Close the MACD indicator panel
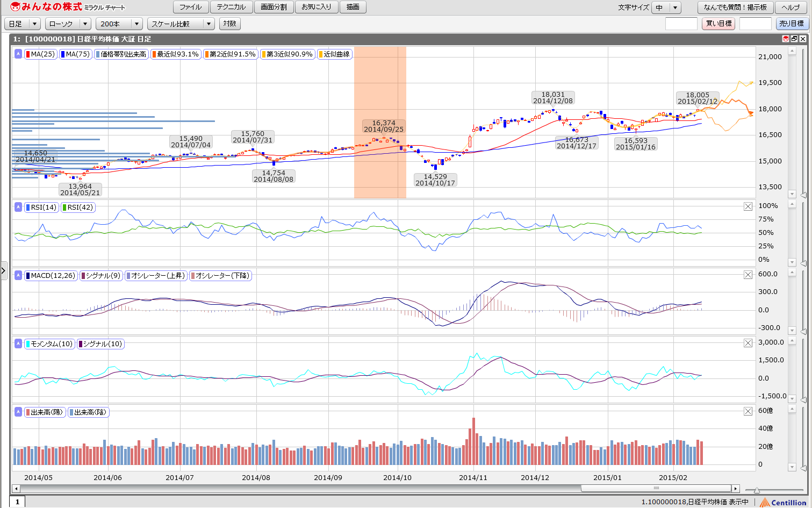 (x=748, y=275)
